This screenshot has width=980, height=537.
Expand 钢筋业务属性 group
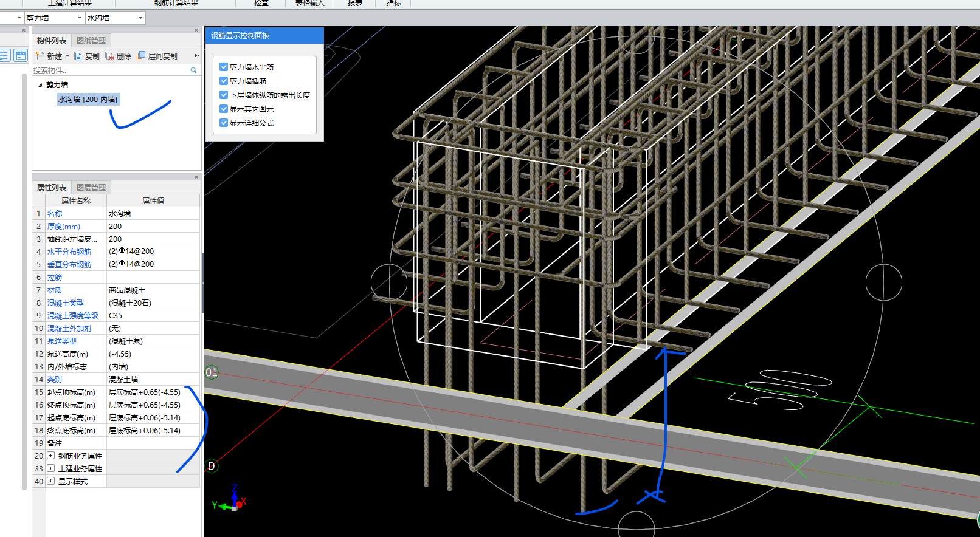click(51, 456)
